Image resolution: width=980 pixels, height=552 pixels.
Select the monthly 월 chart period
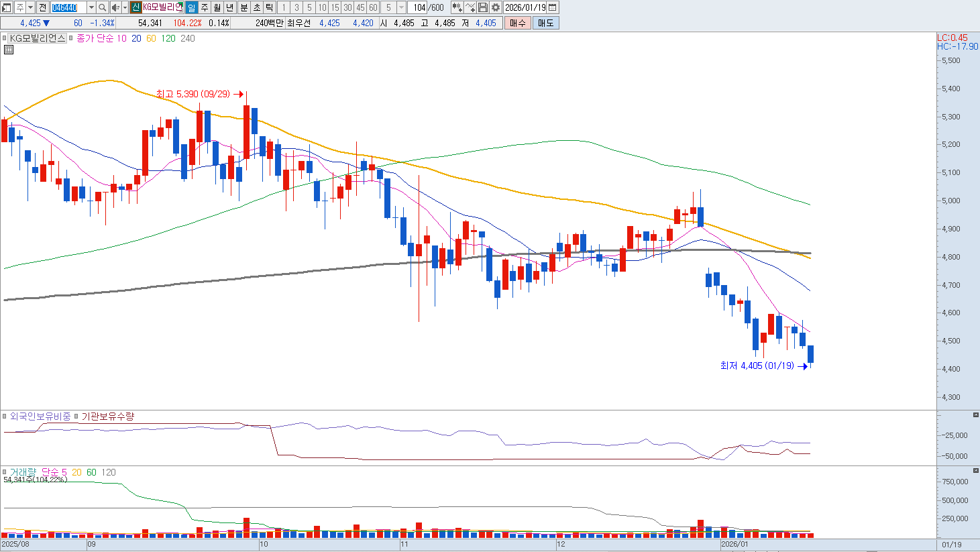tap(217, 7)
